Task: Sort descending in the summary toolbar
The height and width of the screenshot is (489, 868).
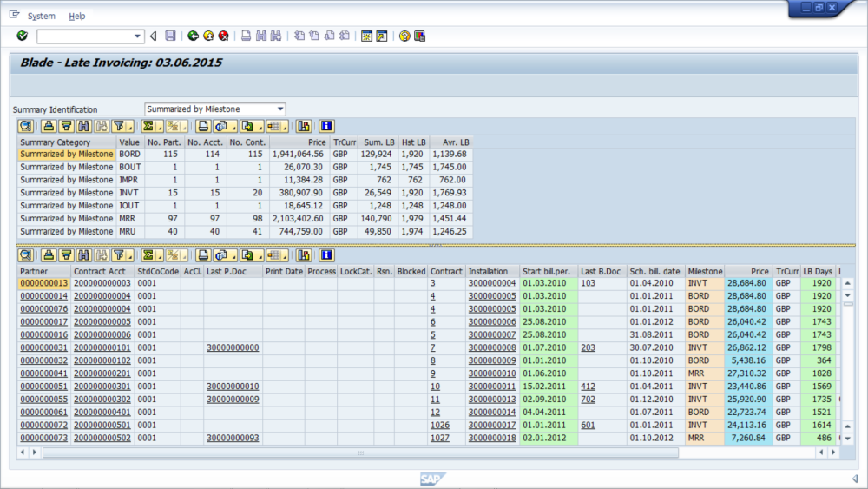Action: 67,126
